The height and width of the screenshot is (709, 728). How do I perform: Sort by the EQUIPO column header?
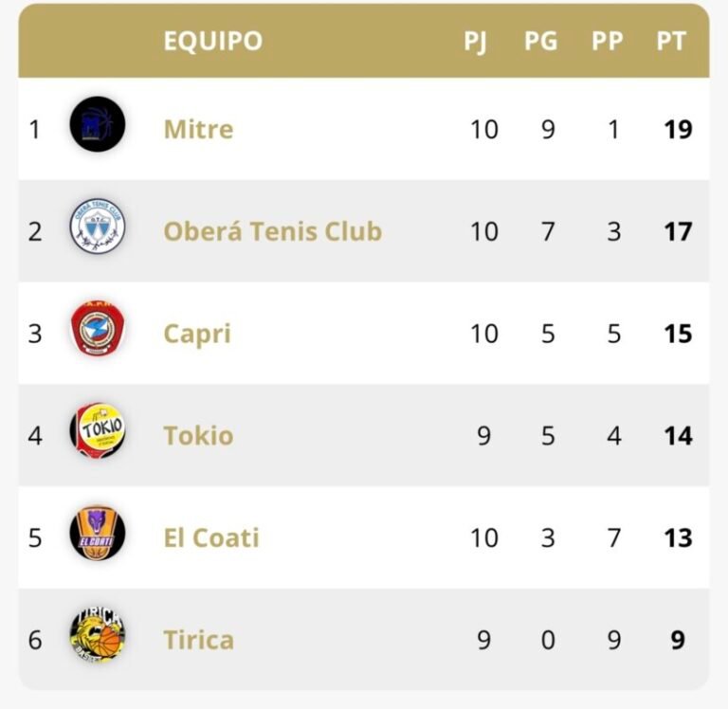click(x=212, y=42)
